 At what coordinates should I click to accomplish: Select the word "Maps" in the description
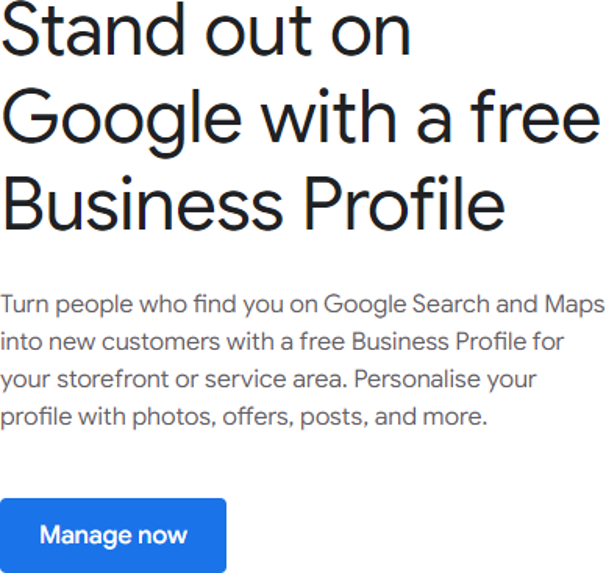pyautogui.click(x=574, y=306)
